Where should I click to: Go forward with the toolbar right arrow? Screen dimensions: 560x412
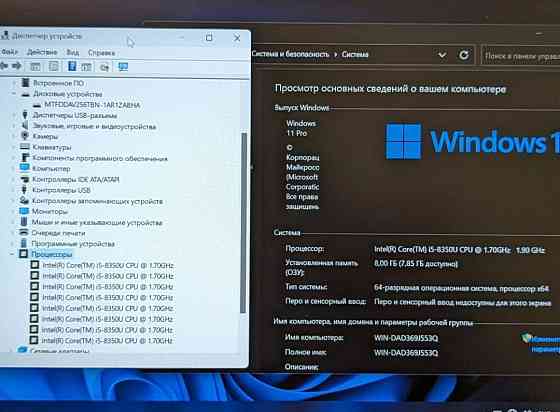click(16, 66)
